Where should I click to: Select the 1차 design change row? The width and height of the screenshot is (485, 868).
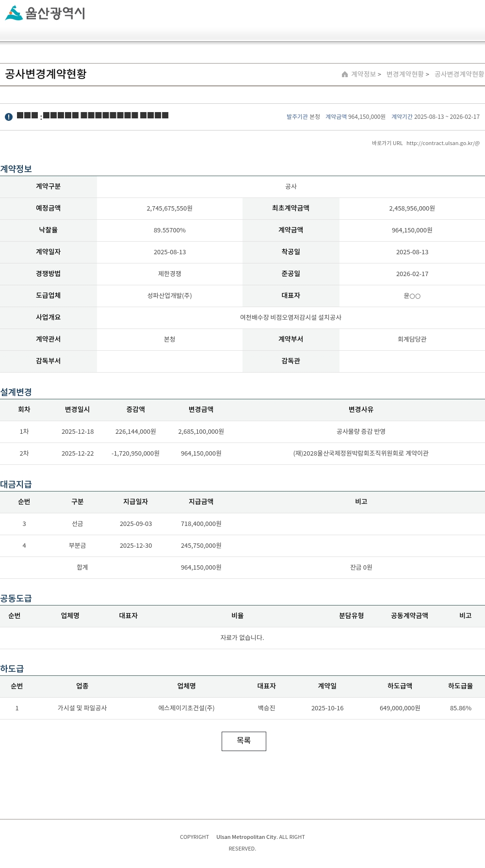(x=242, y=431)
